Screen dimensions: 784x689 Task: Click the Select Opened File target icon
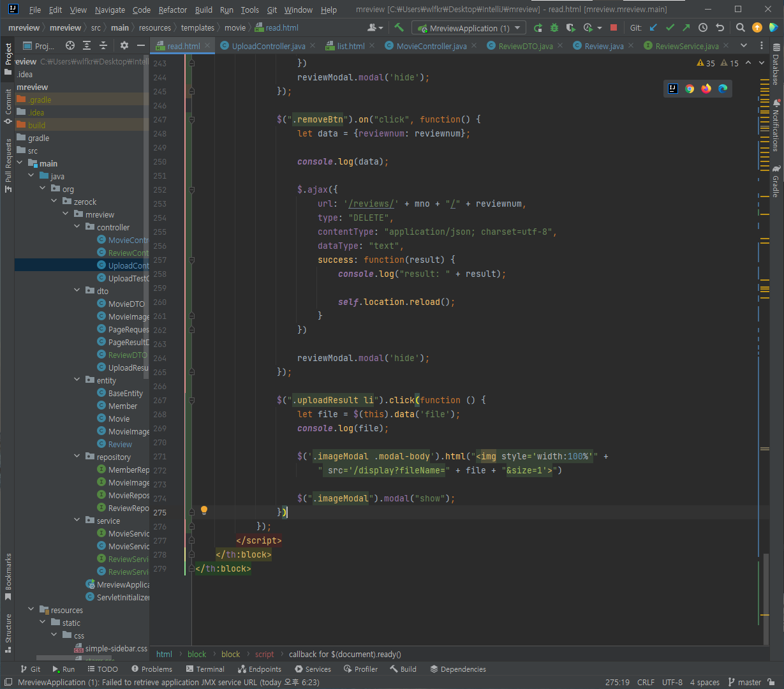(x=70, y=45)
